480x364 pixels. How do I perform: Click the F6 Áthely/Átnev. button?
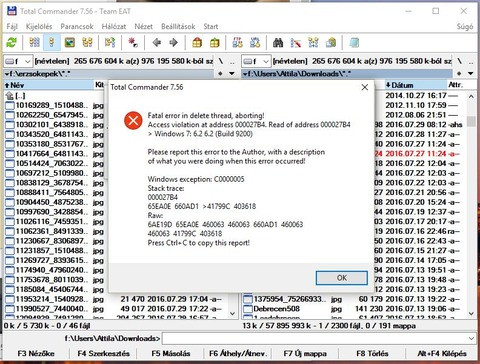tap(238, 354)
